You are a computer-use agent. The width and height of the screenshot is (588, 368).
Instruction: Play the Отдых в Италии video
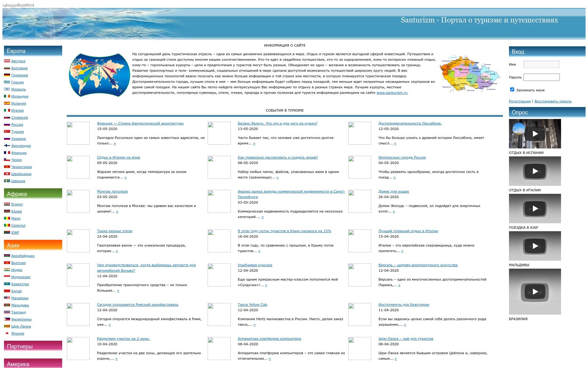tap(535, 171)
